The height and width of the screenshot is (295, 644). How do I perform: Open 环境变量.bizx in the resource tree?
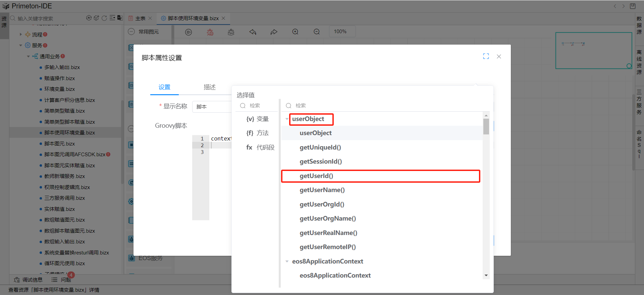[x=59, y=89]
